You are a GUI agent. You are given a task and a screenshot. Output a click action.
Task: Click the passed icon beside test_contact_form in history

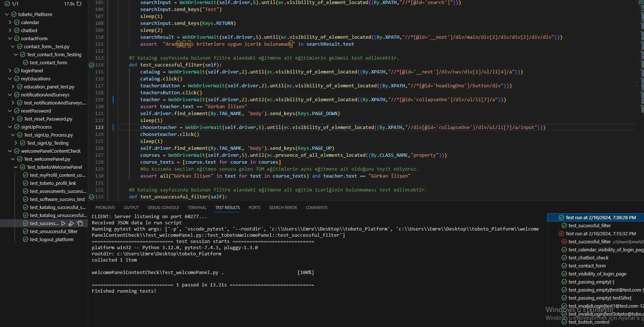[564, 266]
